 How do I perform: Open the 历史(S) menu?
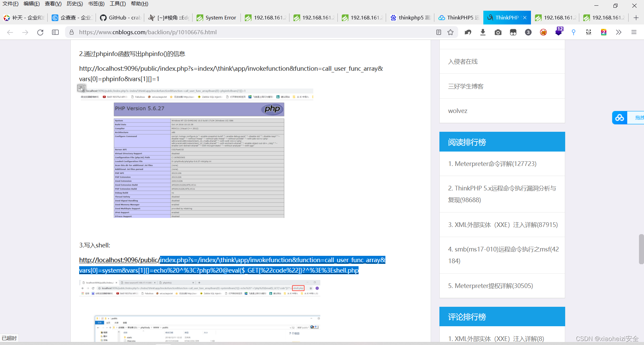(75, 4)
